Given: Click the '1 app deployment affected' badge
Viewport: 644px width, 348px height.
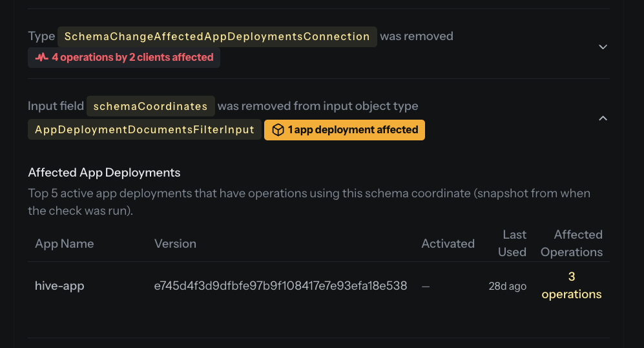Looking at the screenshot, I should click(x=344, y=130).
